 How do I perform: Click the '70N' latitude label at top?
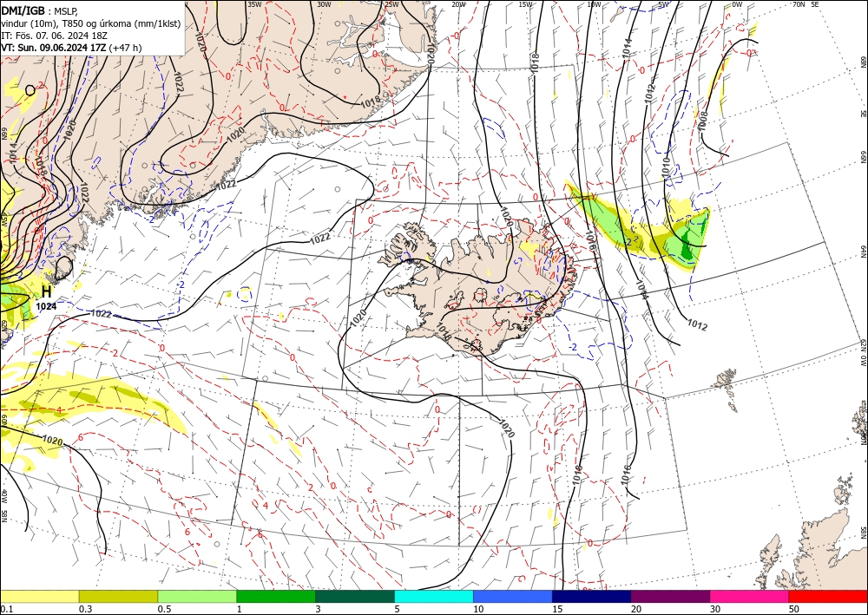[799, 4]
